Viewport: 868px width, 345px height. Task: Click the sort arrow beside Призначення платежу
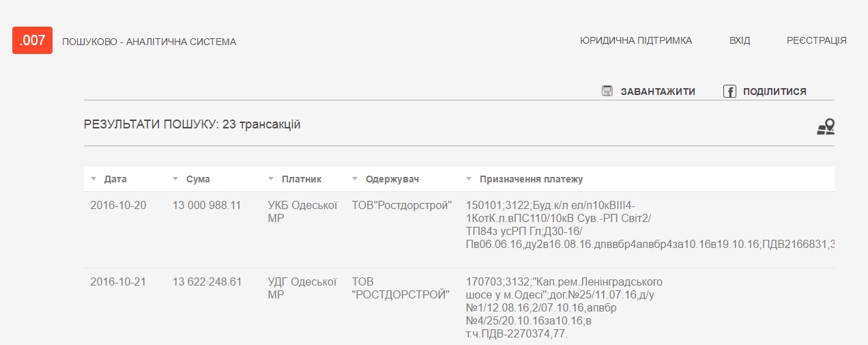click(469, 179)
